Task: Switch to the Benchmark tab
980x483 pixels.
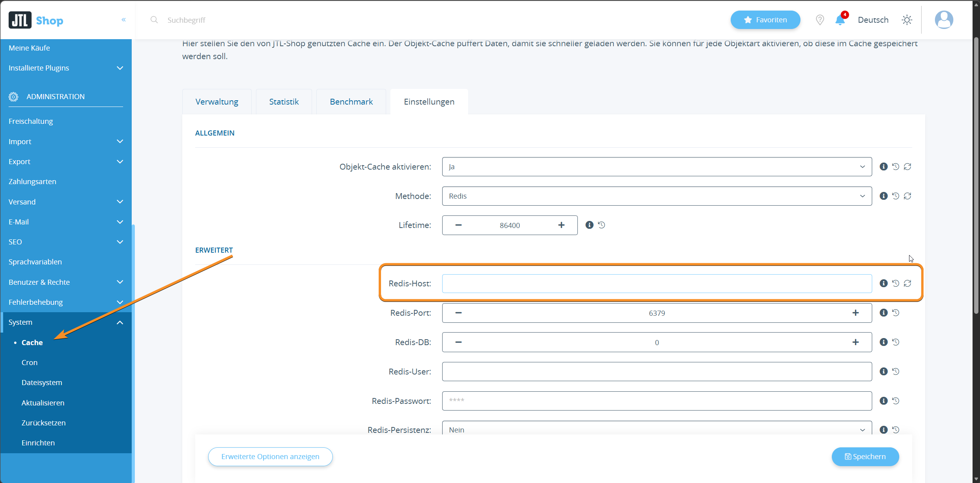Action: point(351,102)
